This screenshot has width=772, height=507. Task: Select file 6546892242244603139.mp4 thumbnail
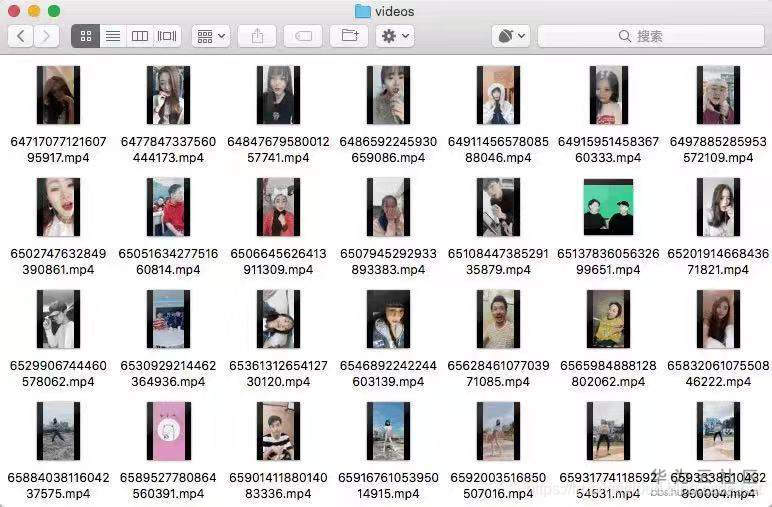388,319
